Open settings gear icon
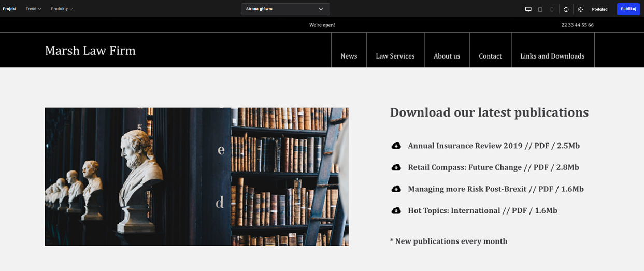644x271 pixels. [580, 9]
